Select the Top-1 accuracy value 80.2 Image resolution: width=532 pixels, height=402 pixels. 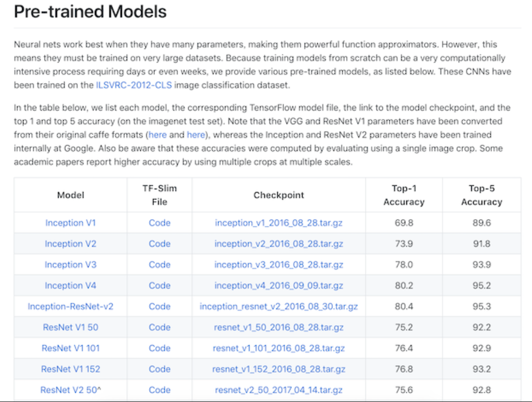404,286
